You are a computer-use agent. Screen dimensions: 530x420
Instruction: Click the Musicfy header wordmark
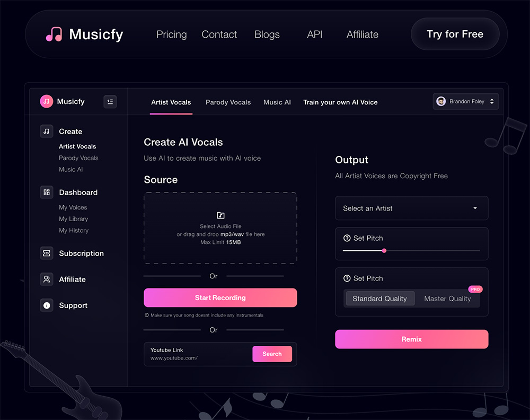pyautogui.click(x=96, y=34)
